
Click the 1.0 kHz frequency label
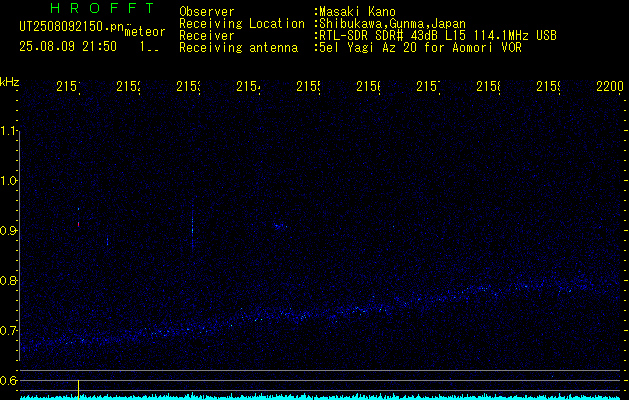pos(10,181)
